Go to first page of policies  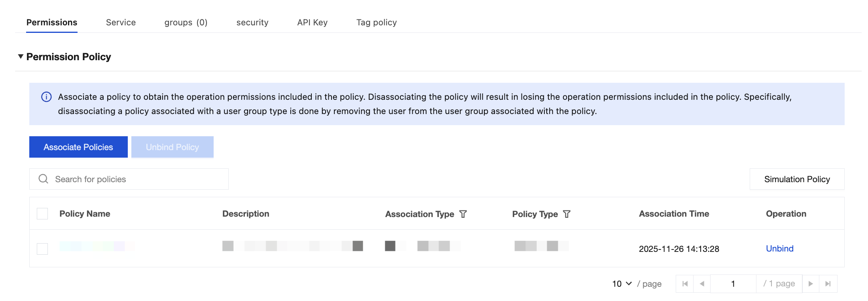point(685,284)
